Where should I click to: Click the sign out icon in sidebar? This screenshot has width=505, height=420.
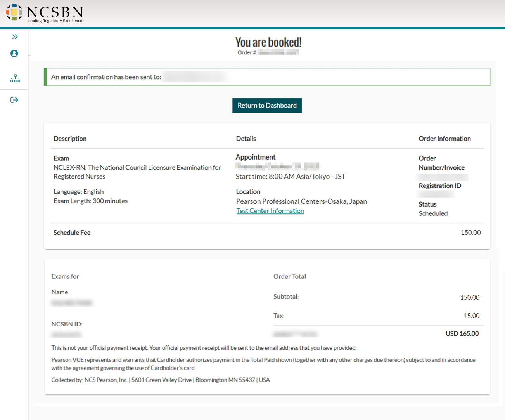pyautogui.click(x=14, y=100)
